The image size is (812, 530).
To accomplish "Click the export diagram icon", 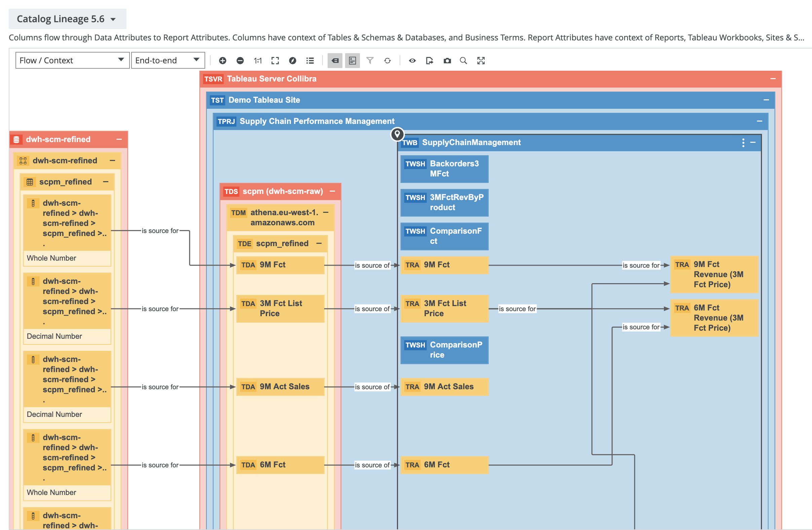I will pos(430,61).
